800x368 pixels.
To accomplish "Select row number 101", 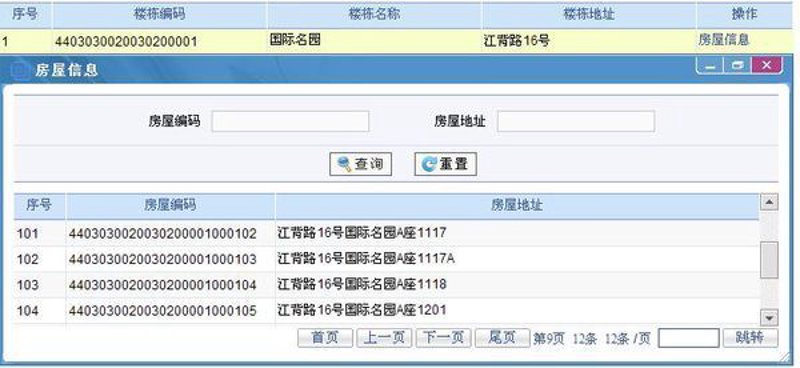I will point(28,234).
